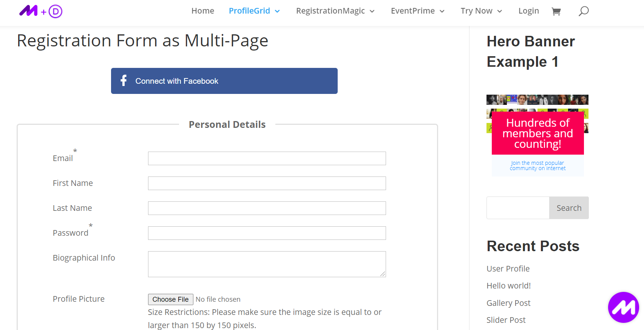Click the Hero Banner Example 1 heading
The image size is (644, 330).
click(x=531, y=51)
